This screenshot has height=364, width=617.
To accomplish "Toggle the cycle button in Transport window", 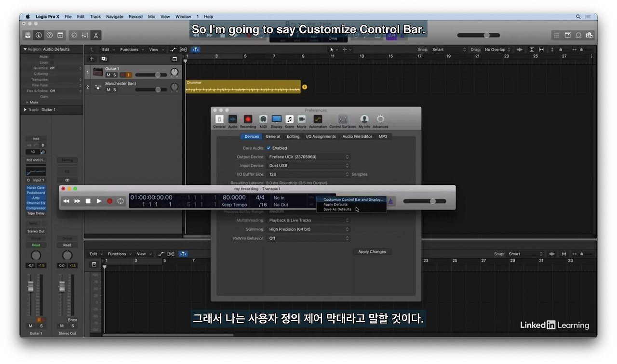I will (x=121, y=201).
